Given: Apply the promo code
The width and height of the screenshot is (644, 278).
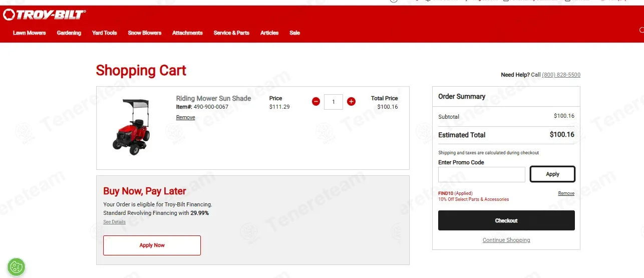Looking at the screenshot, I should (x=552, y=174).
